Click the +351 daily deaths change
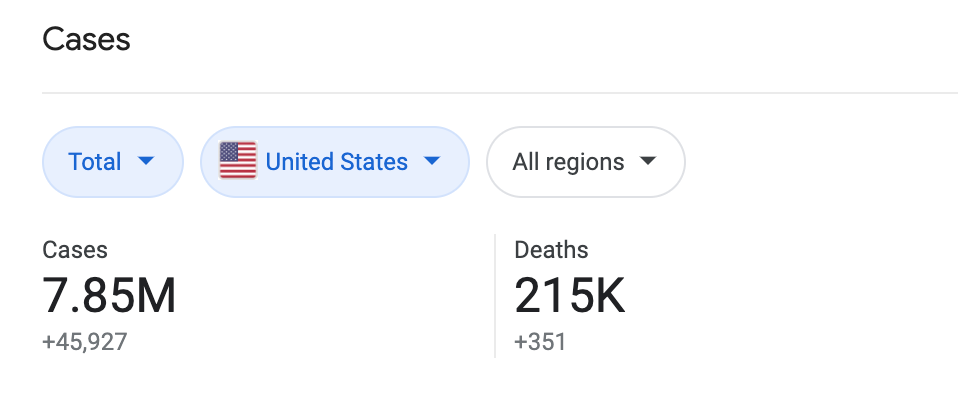Image resolution: width=958 pixels, height=394 pixels. click(540, 341)
